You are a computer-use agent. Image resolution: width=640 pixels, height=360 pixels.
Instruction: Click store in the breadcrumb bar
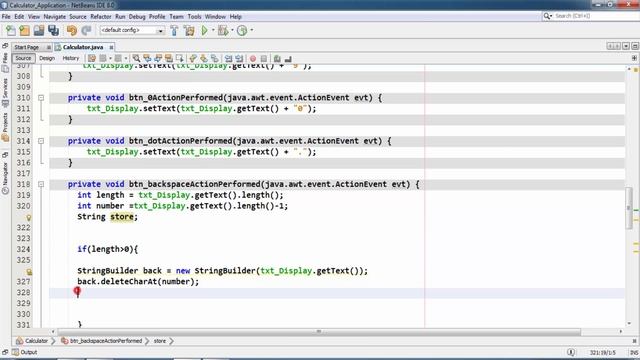(160, 341)
